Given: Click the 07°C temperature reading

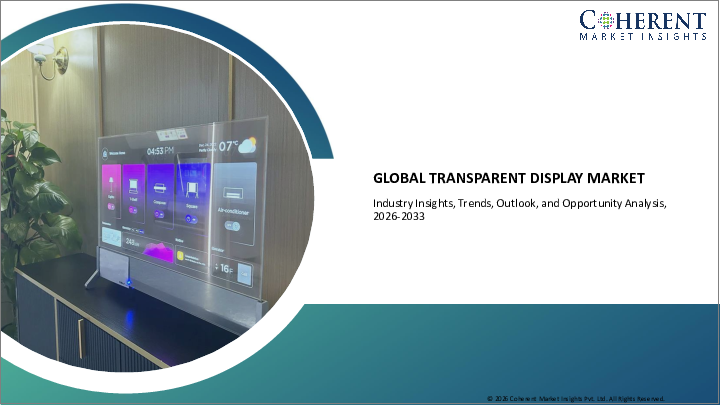Looking at the screenshot, I should tap(226, 148).
